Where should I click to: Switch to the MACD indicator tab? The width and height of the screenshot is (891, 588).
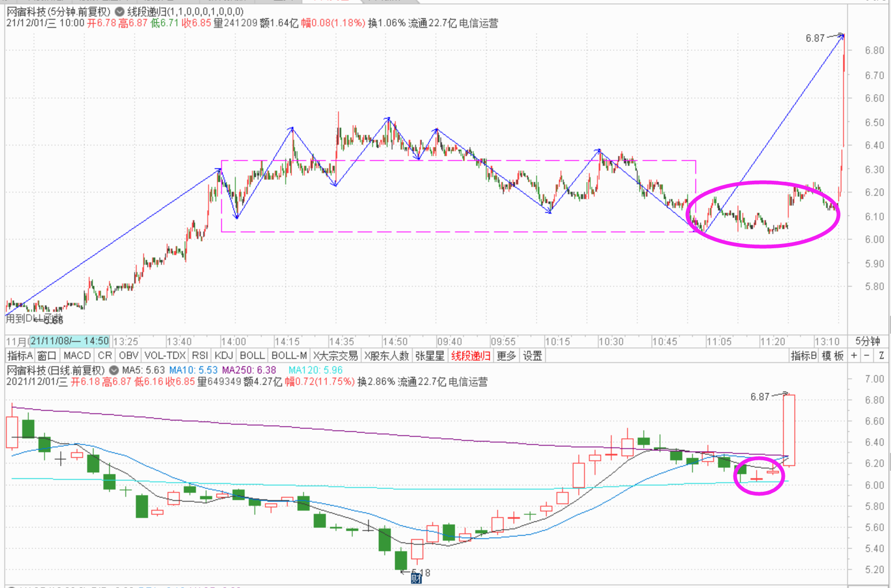(x=77, y=355)
